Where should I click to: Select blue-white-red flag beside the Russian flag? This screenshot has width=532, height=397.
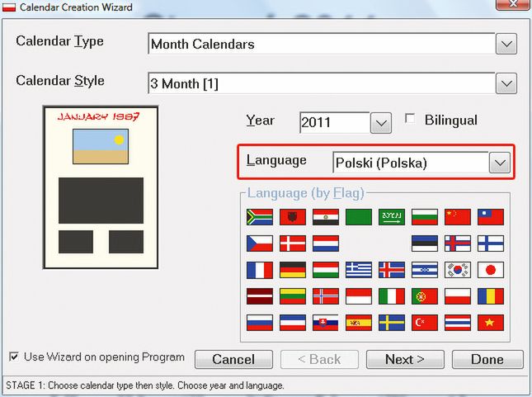pos(293,323)
